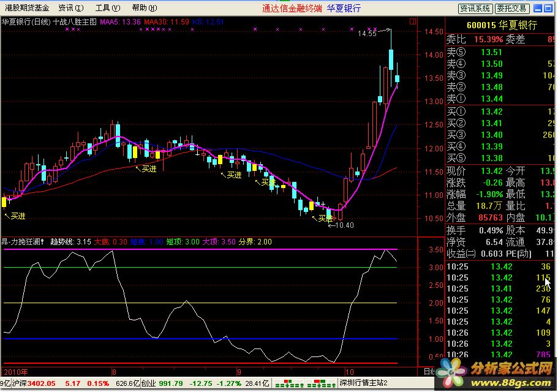
Task: Click the 趋势线: 3.15 value
Action: point(71,242)
